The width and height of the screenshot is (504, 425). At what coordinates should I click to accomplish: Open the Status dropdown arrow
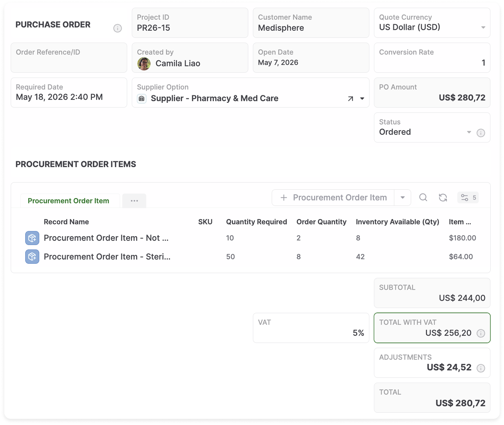pos(469,132)
